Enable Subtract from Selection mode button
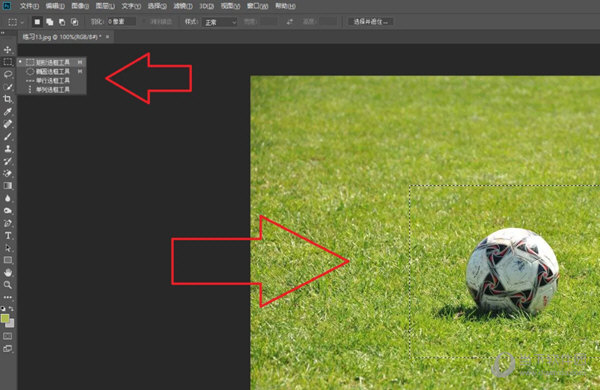The height and width of the screenshot is (390, 600). pos(62,22)
